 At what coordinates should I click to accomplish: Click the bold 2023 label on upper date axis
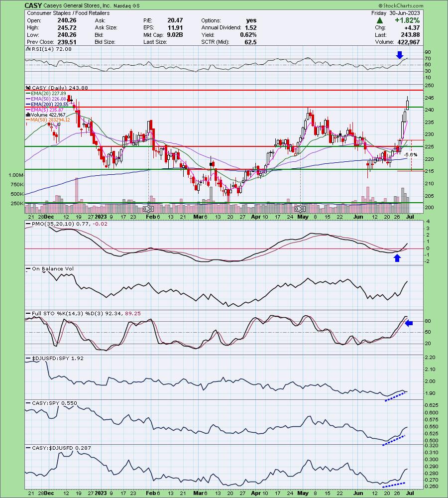tap(101, 217)
